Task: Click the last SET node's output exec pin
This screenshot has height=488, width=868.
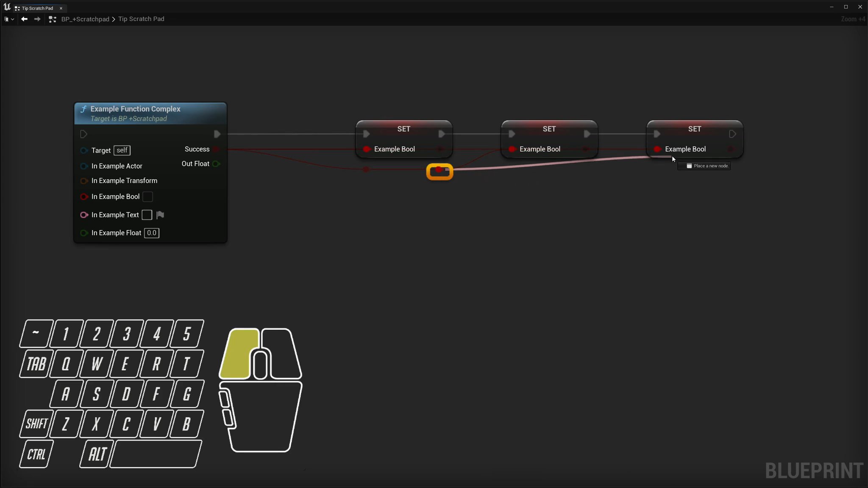Action: [x=732, y=134]
